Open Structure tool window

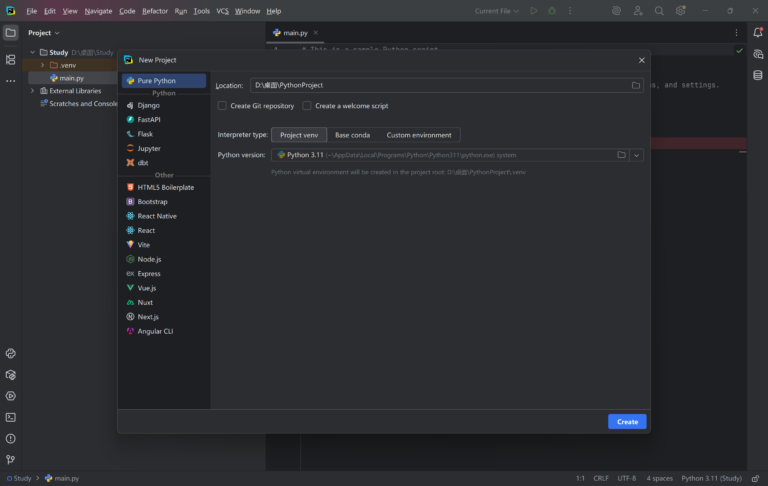[10, 60]
